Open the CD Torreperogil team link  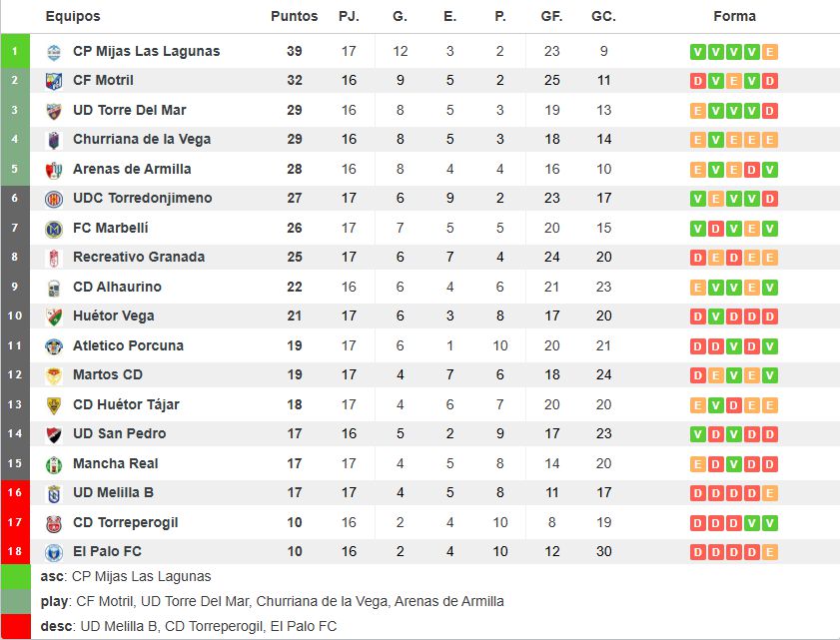coord(125,522)
